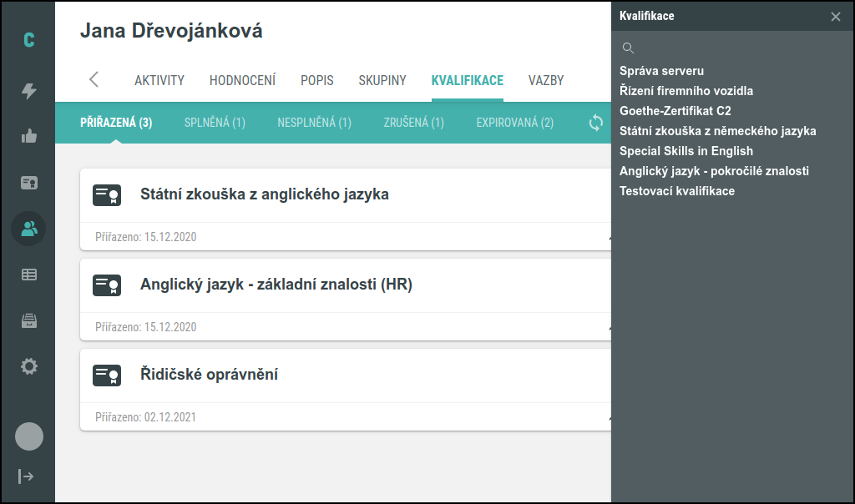Expand the Státní zkouška z anglického jazyka card
The width and height of the screenshot is (855, 504).
[609, 237]
